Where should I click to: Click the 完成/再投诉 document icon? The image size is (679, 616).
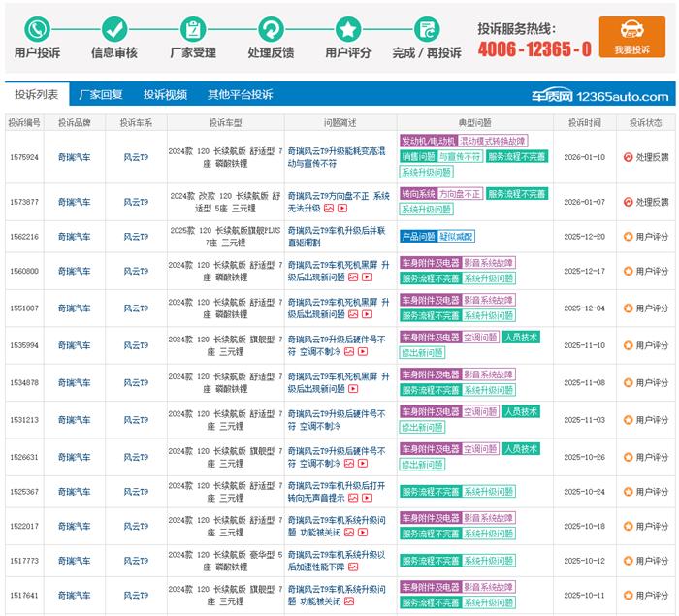click(427, 28)
